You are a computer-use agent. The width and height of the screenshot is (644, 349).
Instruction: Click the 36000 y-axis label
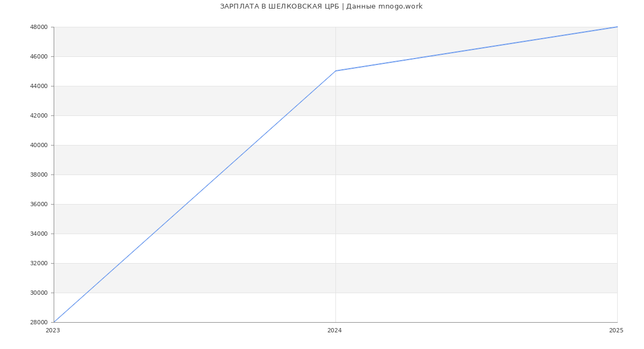pos(39,205)
